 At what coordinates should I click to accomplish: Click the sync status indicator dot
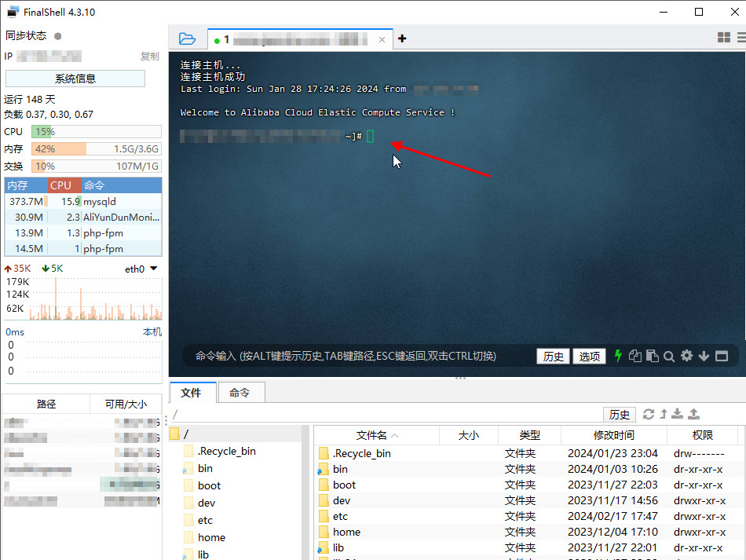tap(57, 36)
